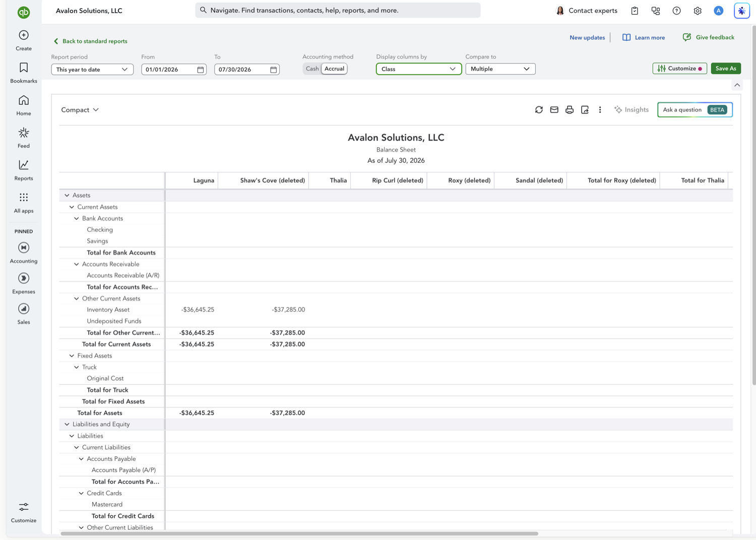Click the Save As button

(x=726, y=69)
